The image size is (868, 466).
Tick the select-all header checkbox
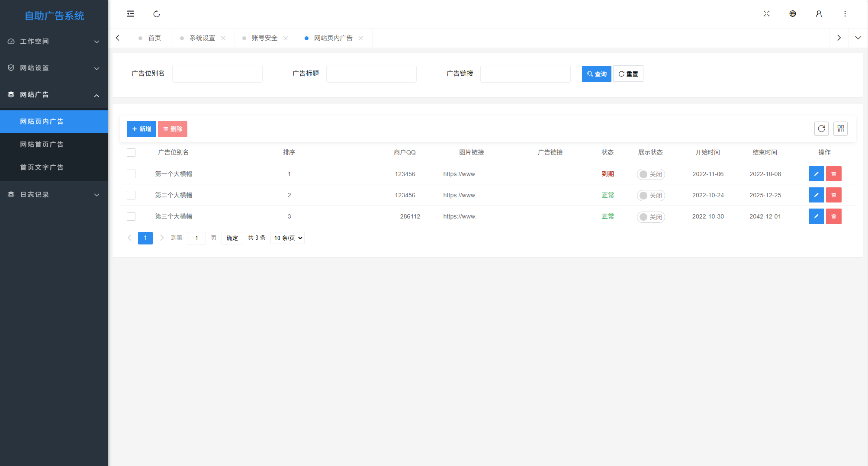pyautogui.click(x=131, y=152)
